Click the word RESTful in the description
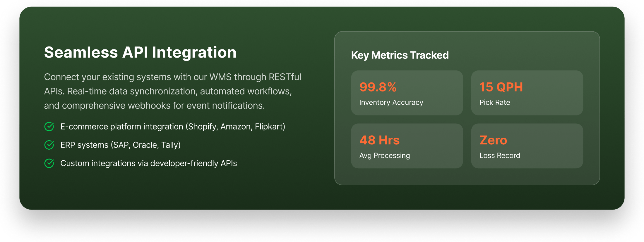Image resolution: width=644 pixels, height=242 pixels. (x=285, y=77)
